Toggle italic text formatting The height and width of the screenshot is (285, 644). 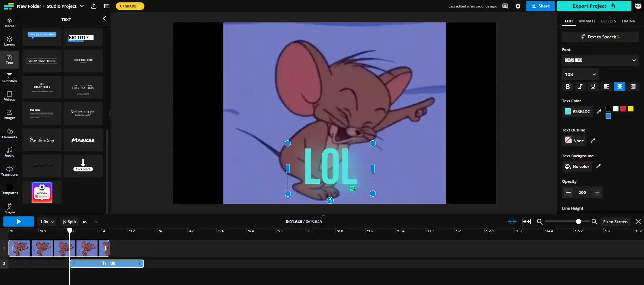pyautogui.click(x=580, y=87)
